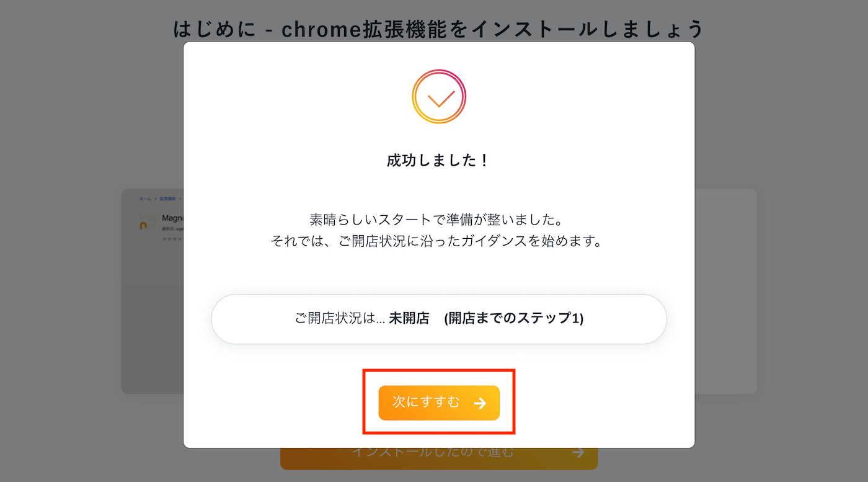Click the dimmed インストールしたので進む button
This screenshot has height=482, width=868.
coord(439,458)
